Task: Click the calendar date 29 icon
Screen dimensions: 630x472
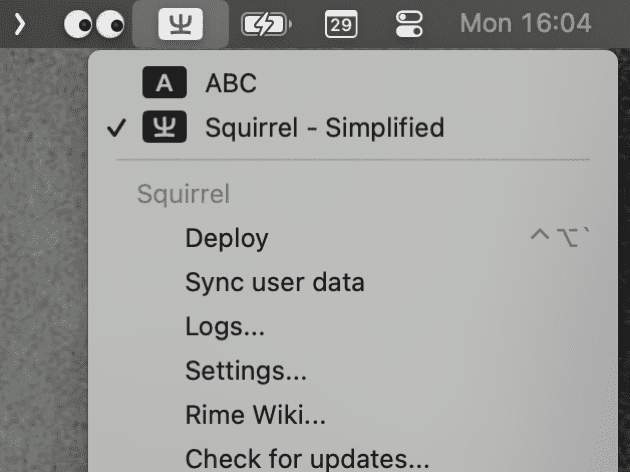Action: pos(341,23)
